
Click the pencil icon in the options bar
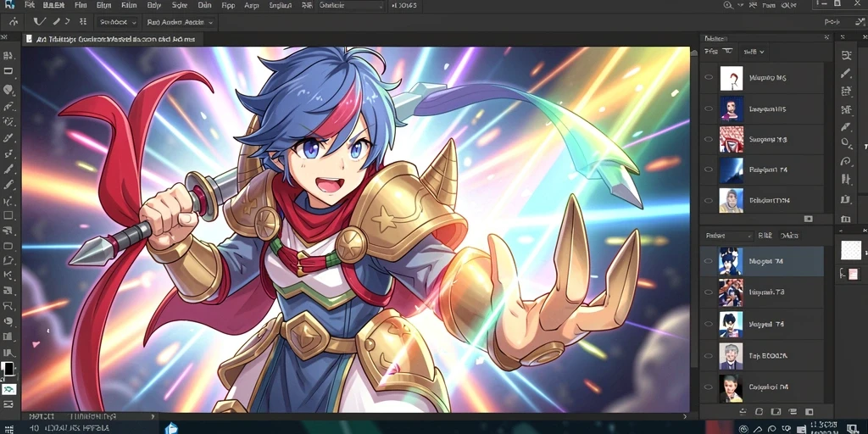click(x=56, y=22)
